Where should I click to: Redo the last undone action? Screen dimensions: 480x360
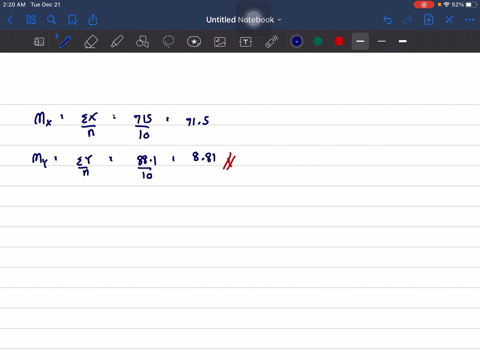408,20
